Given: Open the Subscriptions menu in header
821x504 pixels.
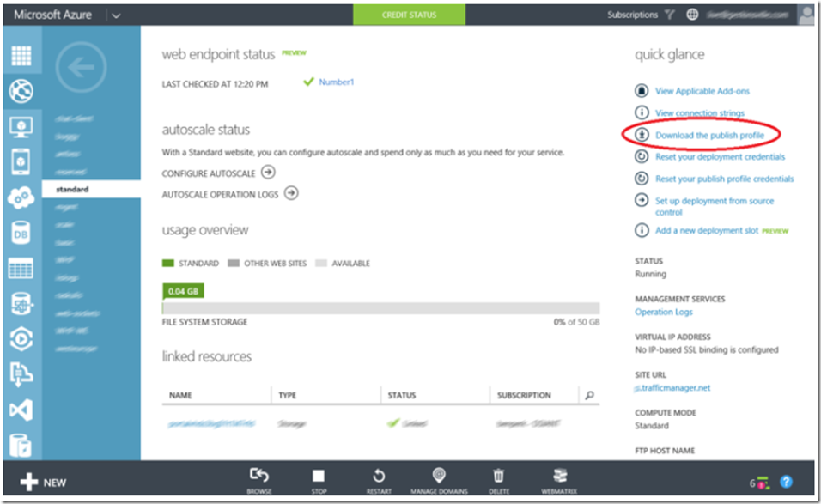Looking at the screenshot, I should point(633,15).
